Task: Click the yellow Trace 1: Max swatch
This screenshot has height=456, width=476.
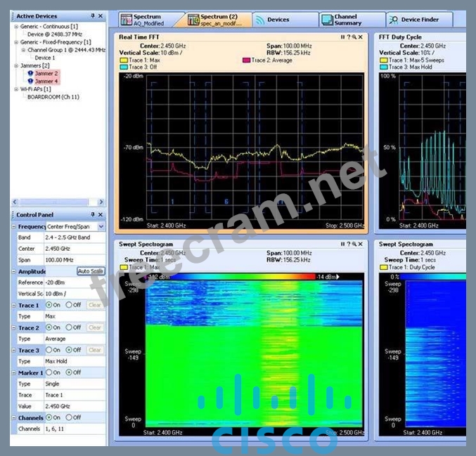Action: pos(122,60)
